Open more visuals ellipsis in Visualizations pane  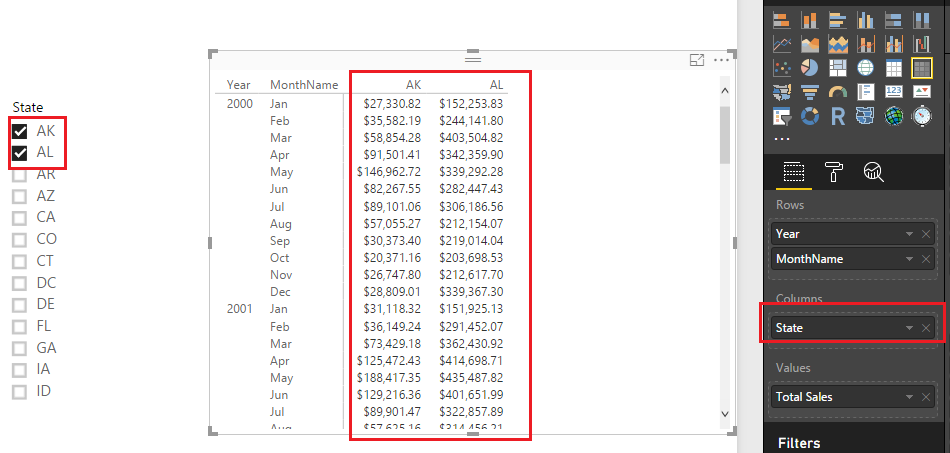[782, 139]
